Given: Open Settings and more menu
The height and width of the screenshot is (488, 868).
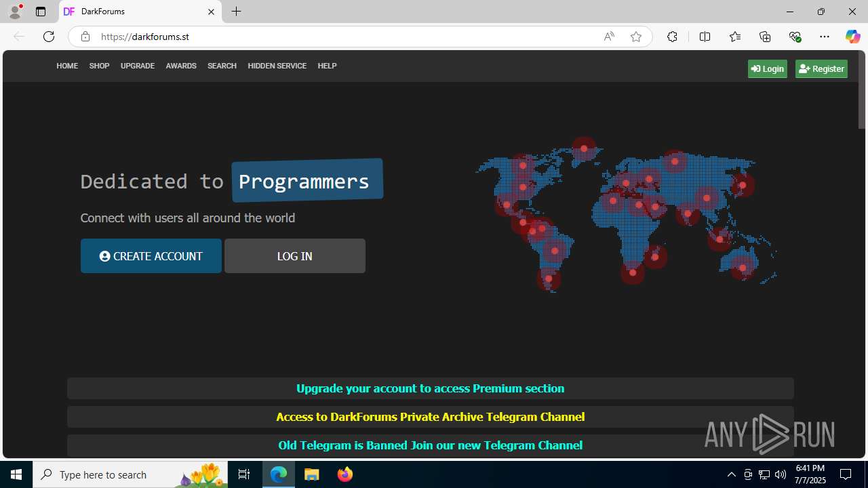Looking at the screenshot, I should tap(825, 37).
